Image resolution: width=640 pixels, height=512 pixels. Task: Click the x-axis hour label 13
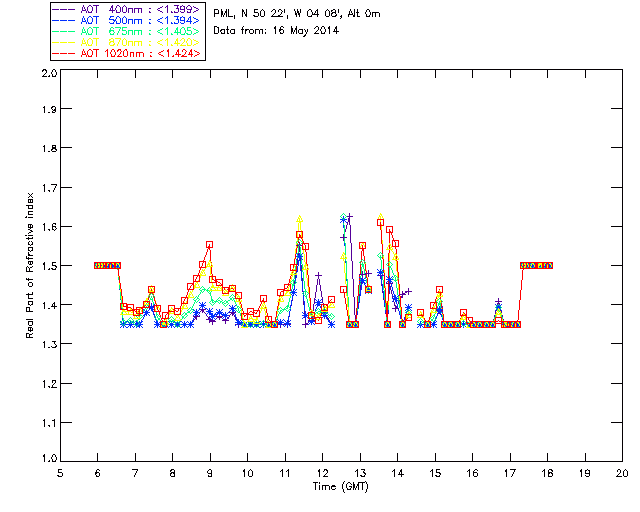(360, 473)
